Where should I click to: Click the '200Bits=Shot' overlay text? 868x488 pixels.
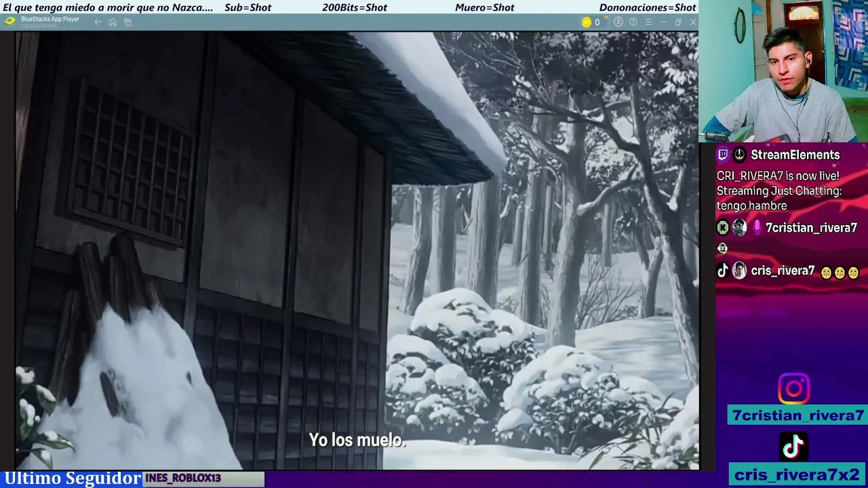point(355,7)
